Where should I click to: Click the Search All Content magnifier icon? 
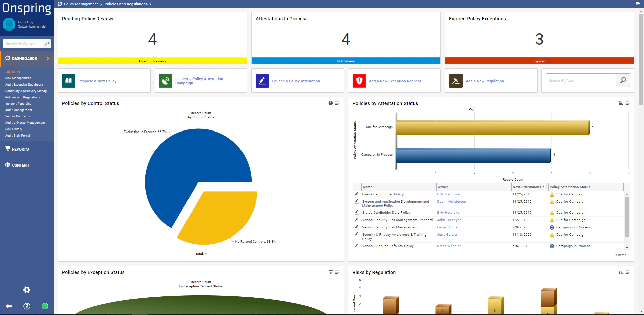(47, 43)
